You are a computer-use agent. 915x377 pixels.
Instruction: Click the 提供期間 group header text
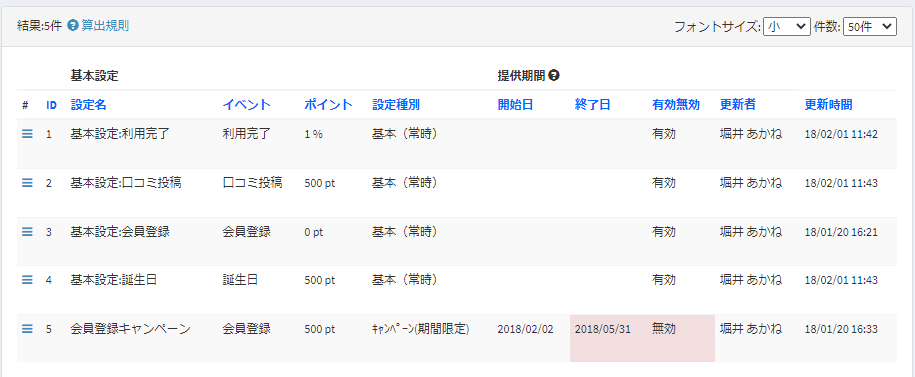[x=521, y=75]
